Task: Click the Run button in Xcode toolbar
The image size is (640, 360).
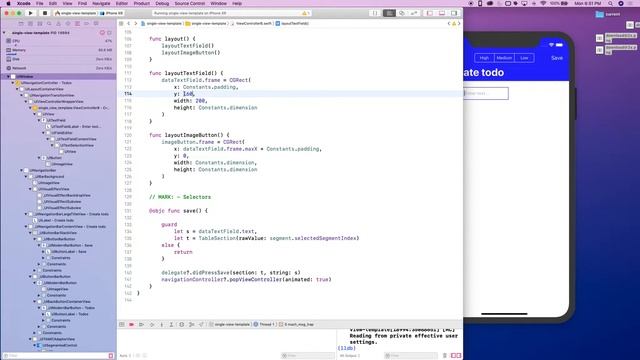Action: coord(30,13)
